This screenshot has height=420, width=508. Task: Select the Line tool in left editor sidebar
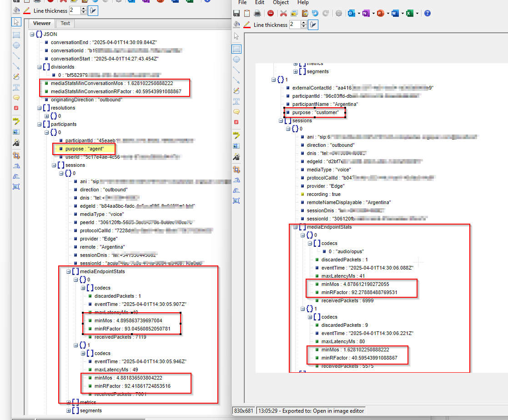click(16, 56)
